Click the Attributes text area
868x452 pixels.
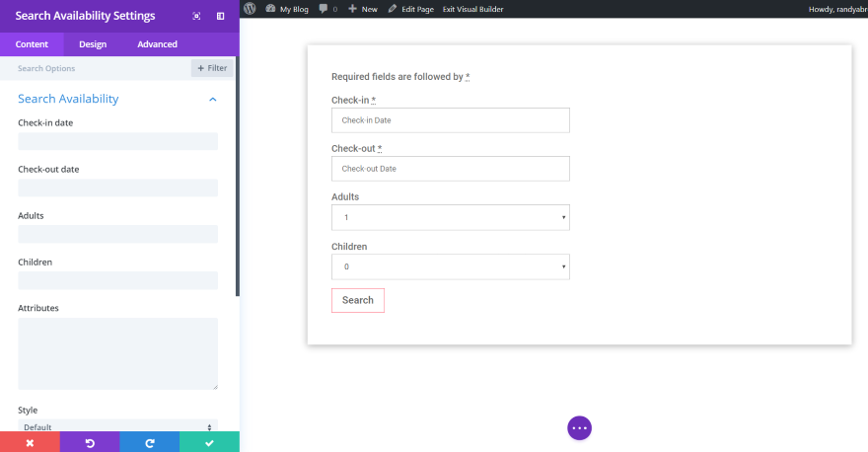tap(117, 353)
